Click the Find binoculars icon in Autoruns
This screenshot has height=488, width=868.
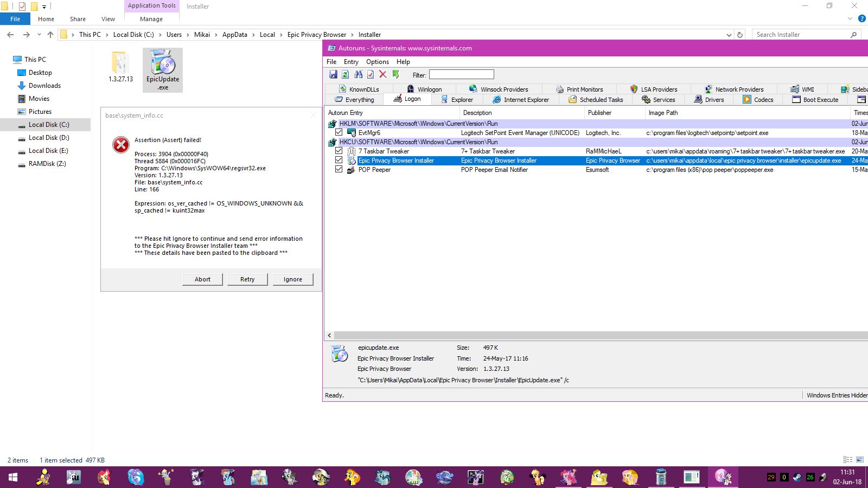pyautogui.click(x=358, y=74)
